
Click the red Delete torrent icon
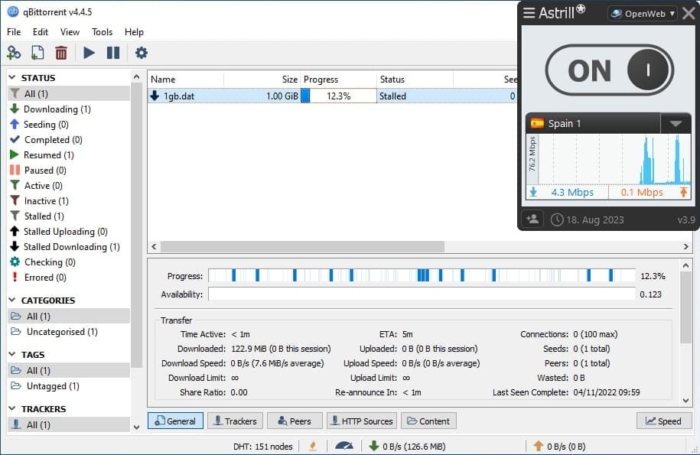click(x=61, y=53)
